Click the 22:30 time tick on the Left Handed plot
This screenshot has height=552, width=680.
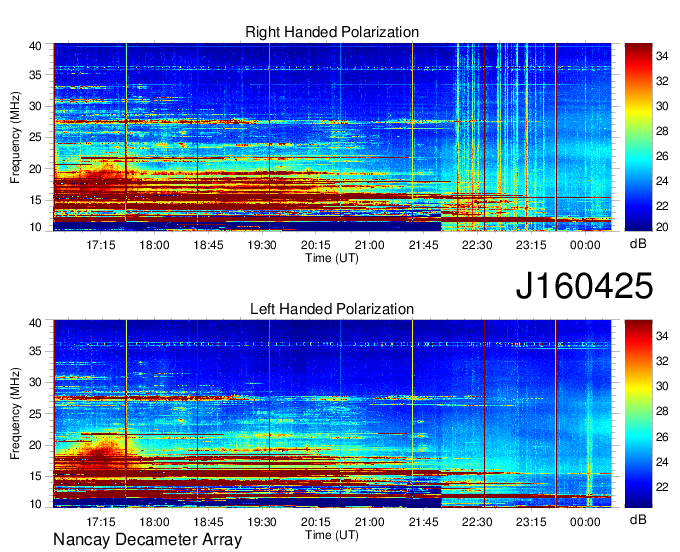click(x=477, y=522)
